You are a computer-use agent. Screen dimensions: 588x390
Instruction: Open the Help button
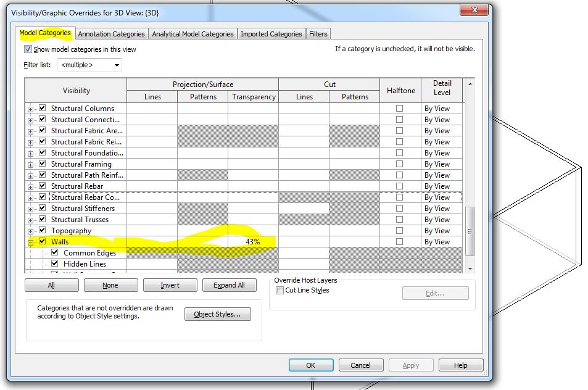tap(461, 365)
